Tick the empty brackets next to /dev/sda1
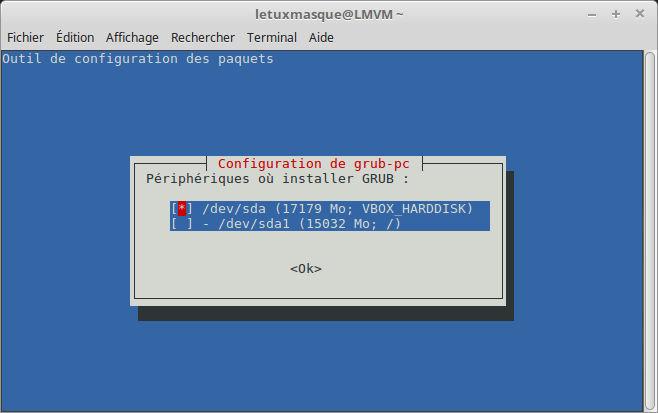Image resolution: width=658 pixels, height=413 pixels. click(182, 224)
